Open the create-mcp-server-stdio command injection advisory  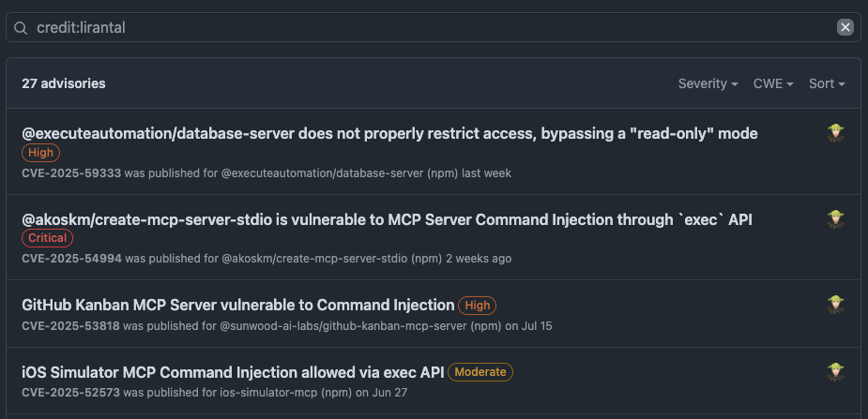(387, 219)
